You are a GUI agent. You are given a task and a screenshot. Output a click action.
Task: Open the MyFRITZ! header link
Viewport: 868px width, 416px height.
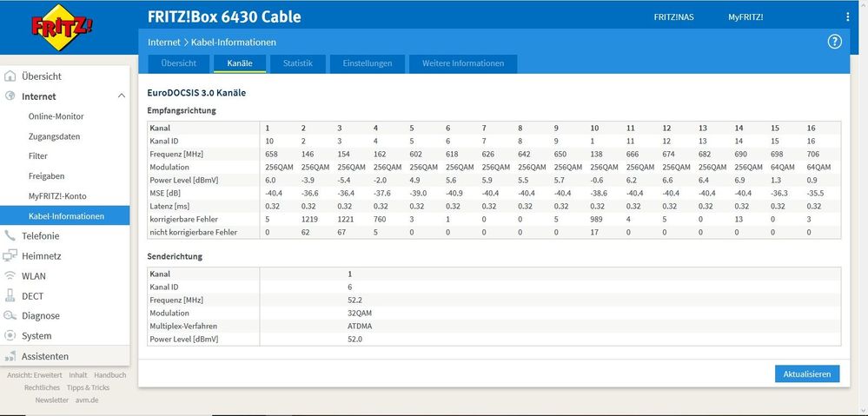point(745,17)
